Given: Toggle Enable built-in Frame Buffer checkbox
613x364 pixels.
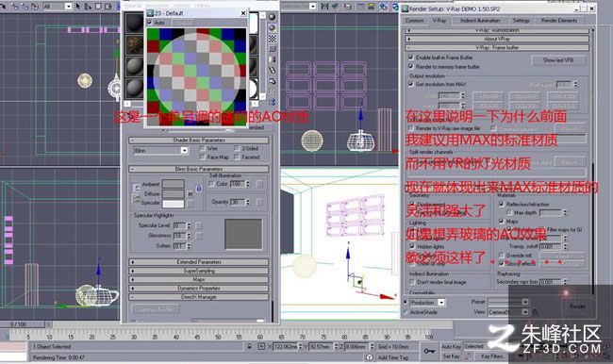Looking at the screenshot, I should pos(410,58).
